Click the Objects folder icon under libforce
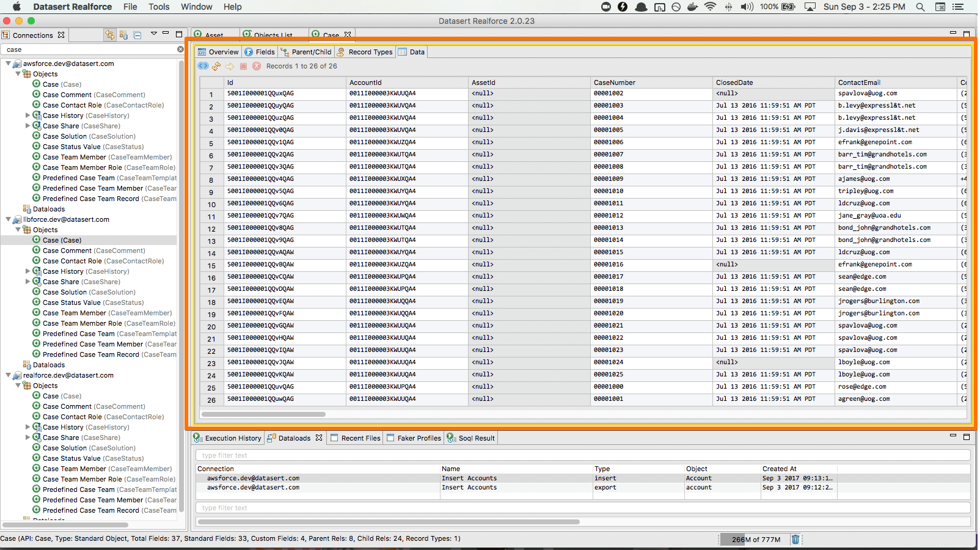980x550 pixels. click(x=27, y=230)
